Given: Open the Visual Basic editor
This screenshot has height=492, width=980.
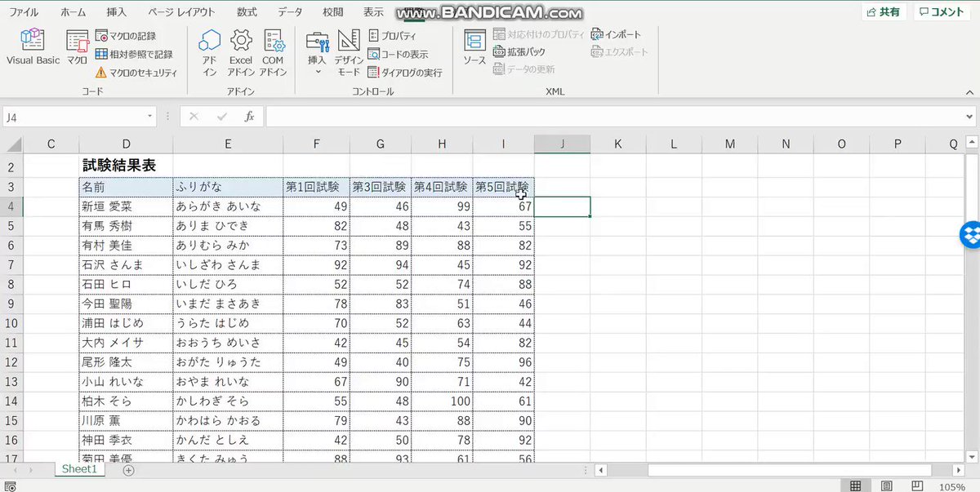Looking at the screenshot, I should point(33,47).
